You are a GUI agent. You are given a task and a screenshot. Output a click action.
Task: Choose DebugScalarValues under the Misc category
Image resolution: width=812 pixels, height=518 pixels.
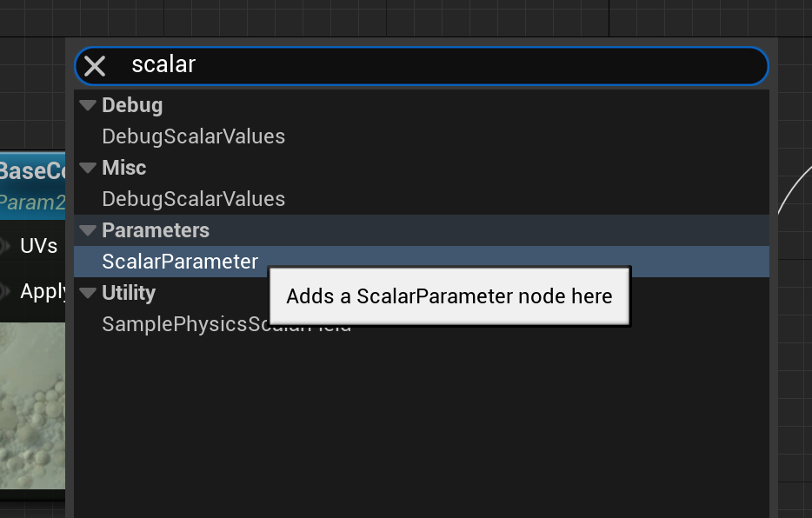click(193, 199)
